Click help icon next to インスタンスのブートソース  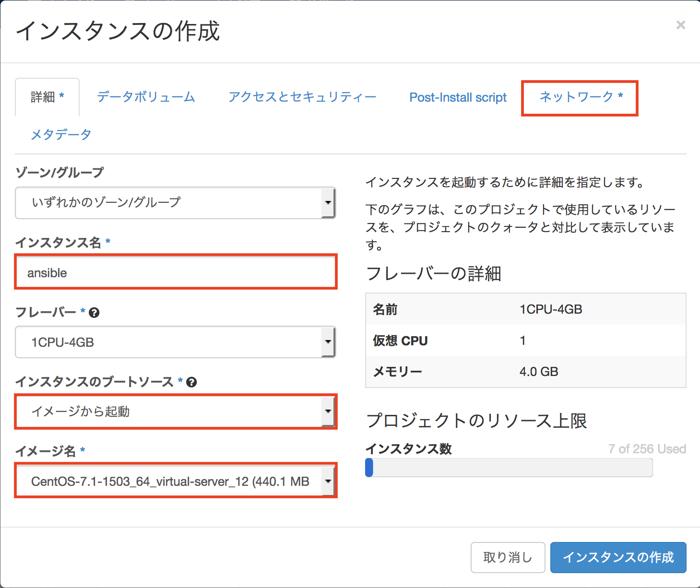191,382
